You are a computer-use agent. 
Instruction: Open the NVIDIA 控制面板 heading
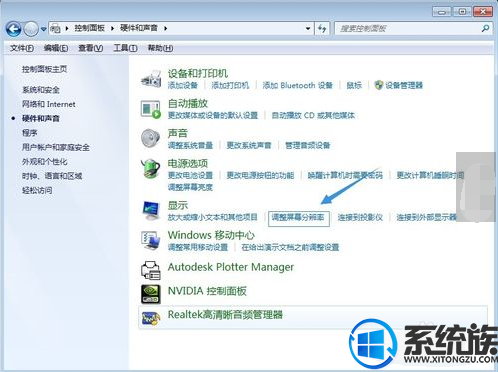(x=207, y=291)
